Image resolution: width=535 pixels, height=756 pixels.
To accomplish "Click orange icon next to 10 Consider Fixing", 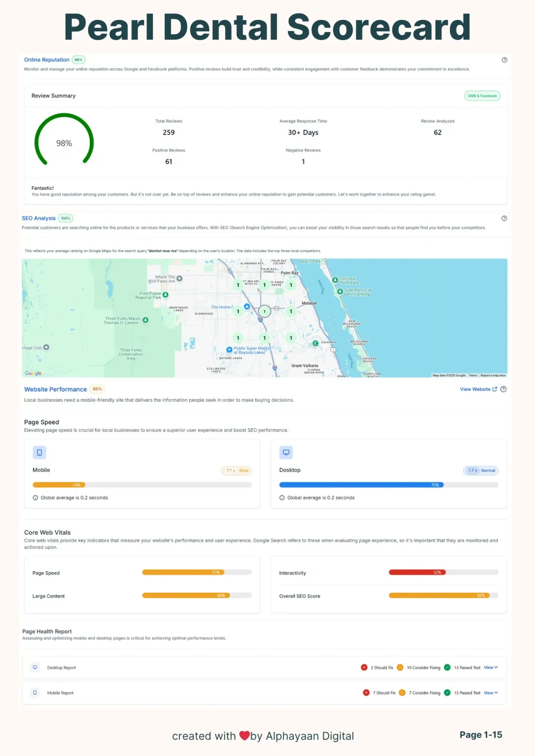I will [x=400, y=667].
